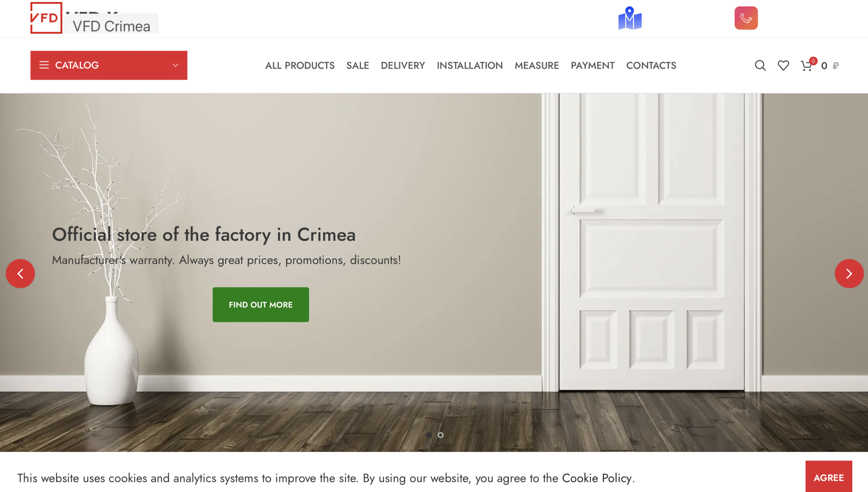Click the red phone call icon
868x492 pixels.
(746, 18)
